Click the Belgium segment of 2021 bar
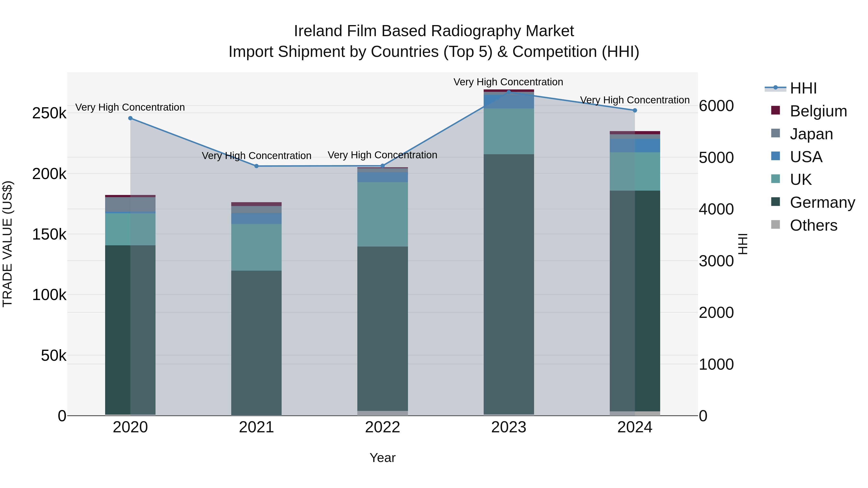The height and width of the screenshot is (488, 868). coord(257,204)
